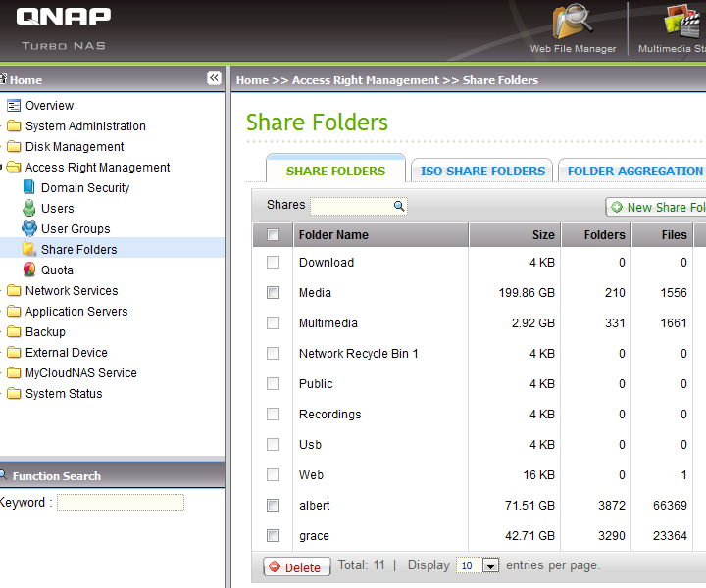Image resolution: width=706 pixels, height=588 pixels.
Task: Click the Domain Security icon in sidebar
Action: 29,187
